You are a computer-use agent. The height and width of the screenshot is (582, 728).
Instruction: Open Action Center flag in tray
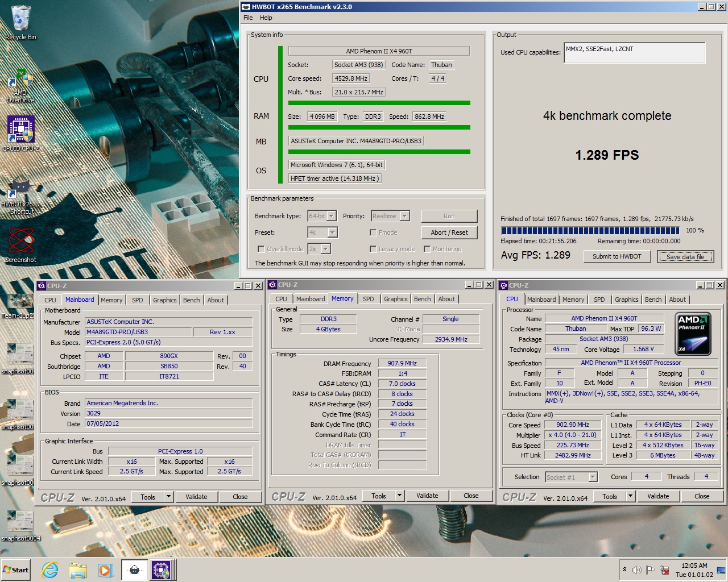click(650, 569)
